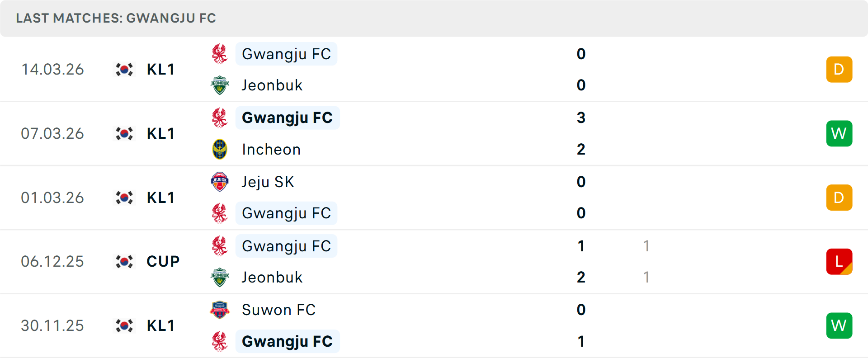This screenshot has height=358, width=868.
Task: Click Jeonbuk crest in 06.12.25 cup match
Action: click(220, 277)
